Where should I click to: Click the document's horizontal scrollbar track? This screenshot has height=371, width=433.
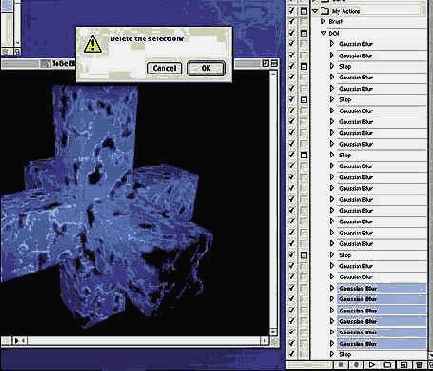tap(143, 341)
